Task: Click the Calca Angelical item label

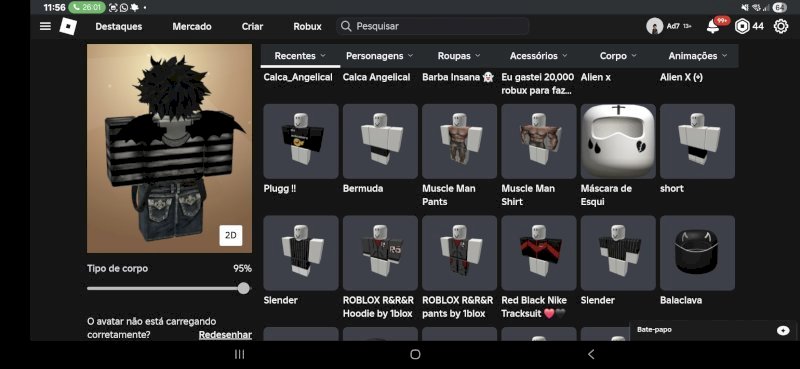Action: pyautogui.click(x=377, y=77)
